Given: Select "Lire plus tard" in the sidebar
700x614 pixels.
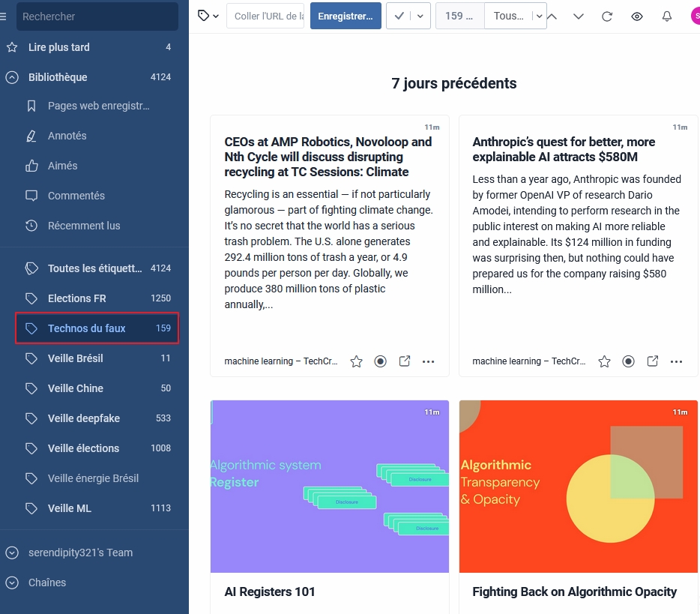Looking at the screenshot, I should point(59,47).
